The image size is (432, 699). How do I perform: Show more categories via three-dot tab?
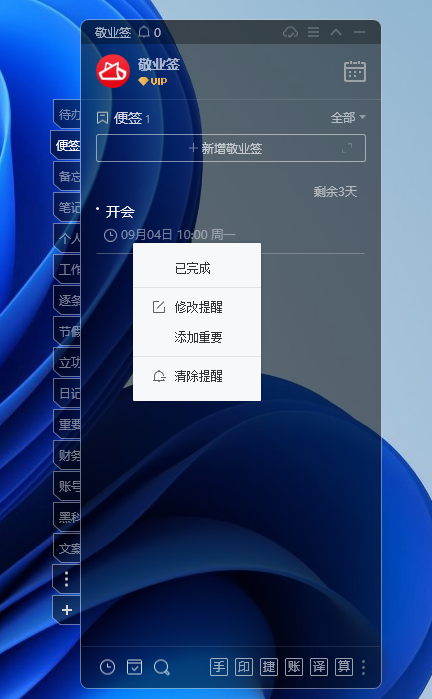tap(67, 579)
